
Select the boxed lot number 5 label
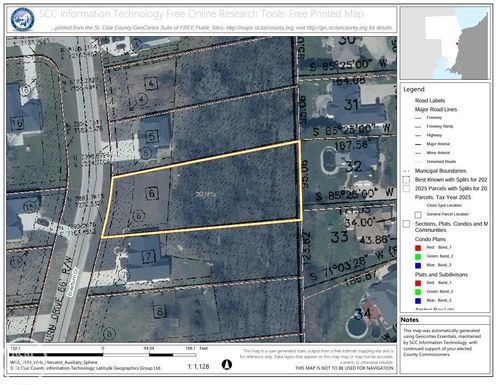152,136
